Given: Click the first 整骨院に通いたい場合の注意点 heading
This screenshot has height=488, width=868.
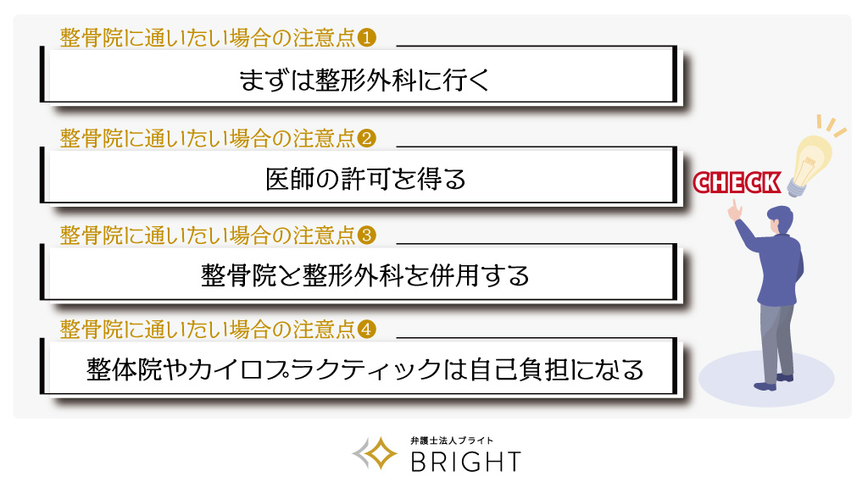Looking at the screenshot, I should (x=208, y=38).
